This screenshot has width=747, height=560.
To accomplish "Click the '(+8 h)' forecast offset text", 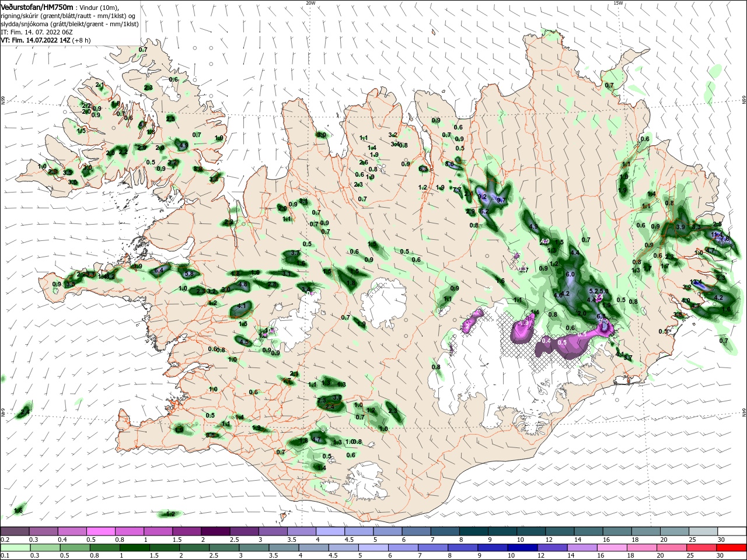I will pyautogui.click(x=82, y=40).
